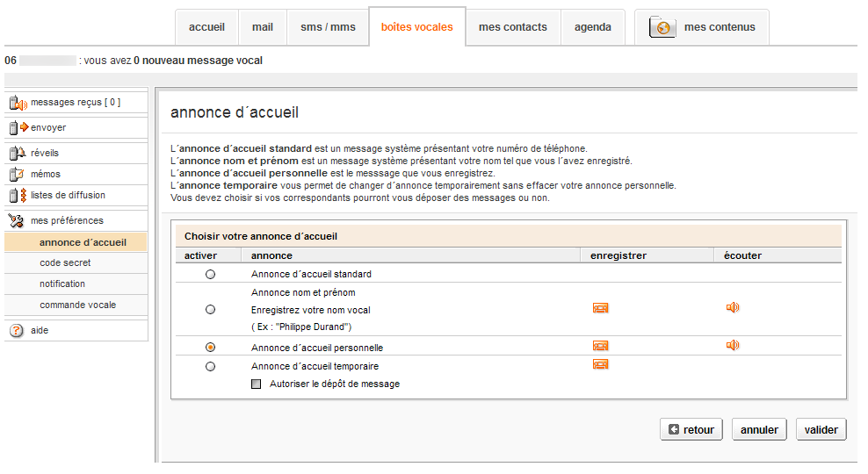Viewport: 868px width, 474px height.
Task: Select Annonce nom et prénom radio button
Action: 210,310
